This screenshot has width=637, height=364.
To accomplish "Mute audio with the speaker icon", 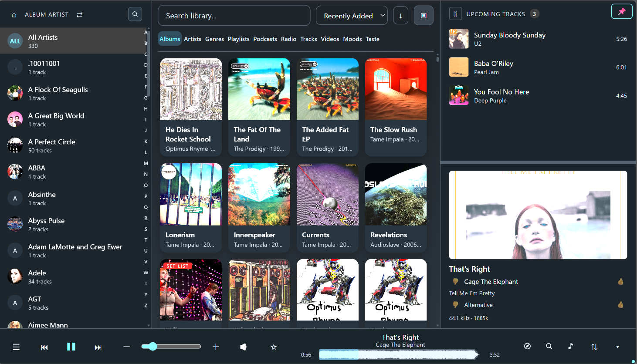I will (x=244, y=347).
